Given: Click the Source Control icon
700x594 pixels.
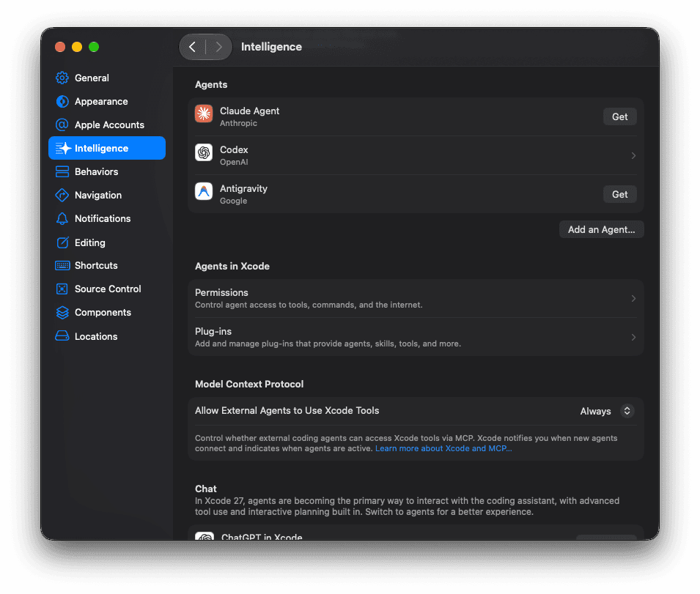Looking at the screenshot, I should [x=62, y=289].
